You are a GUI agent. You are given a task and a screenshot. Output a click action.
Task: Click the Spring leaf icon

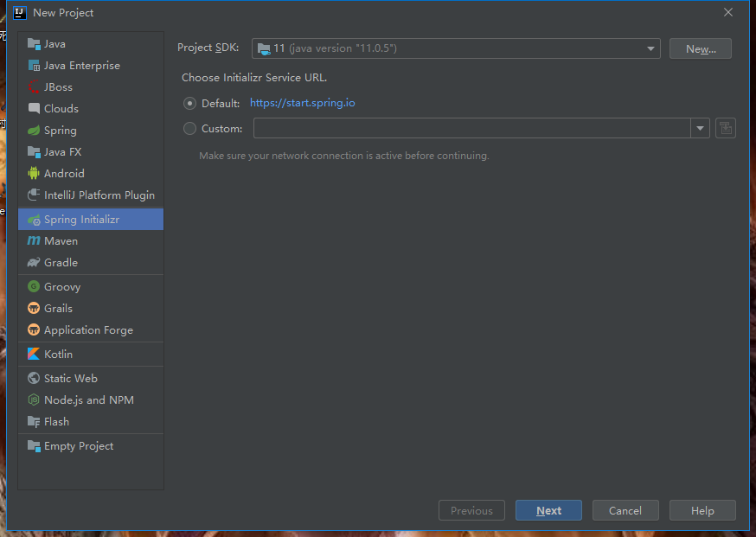click(x=34, y=131)
